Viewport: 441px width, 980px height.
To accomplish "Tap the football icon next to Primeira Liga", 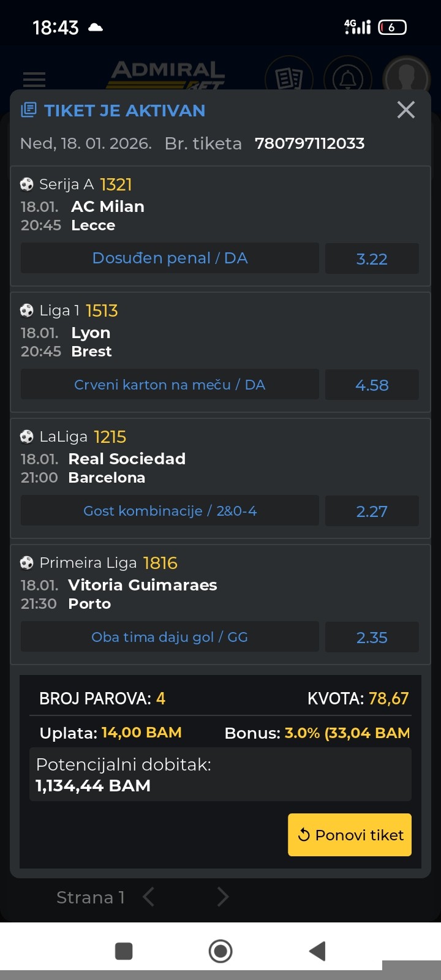I will point(27,563).
